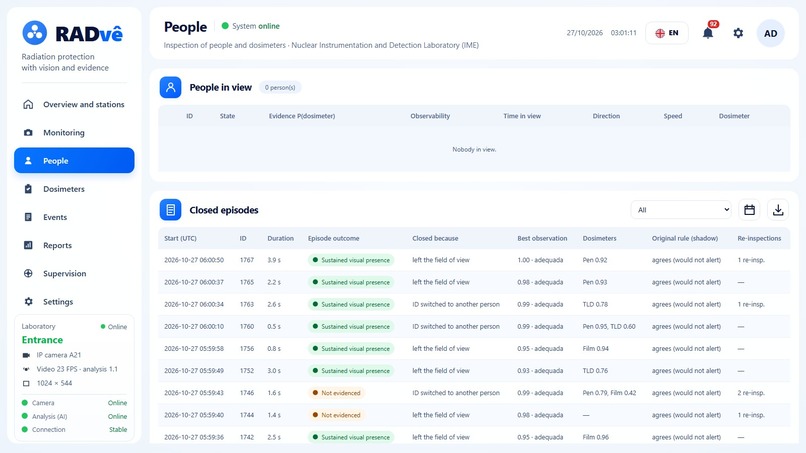Click the Entrance laboratory name

(42, 340)
